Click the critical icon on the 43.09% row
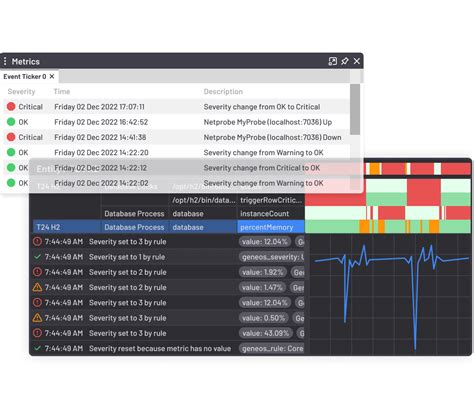474x407 pixels. click(x=37, y=333)
